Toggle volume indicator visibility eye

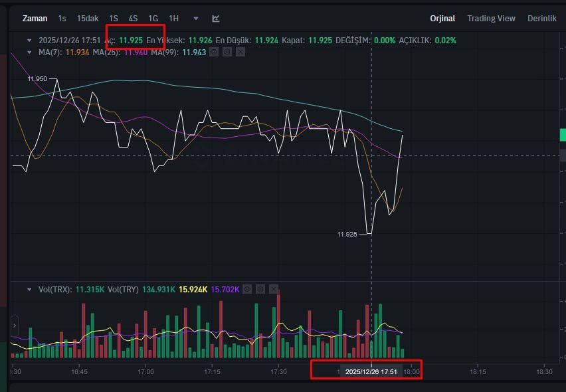coord(247,289)
